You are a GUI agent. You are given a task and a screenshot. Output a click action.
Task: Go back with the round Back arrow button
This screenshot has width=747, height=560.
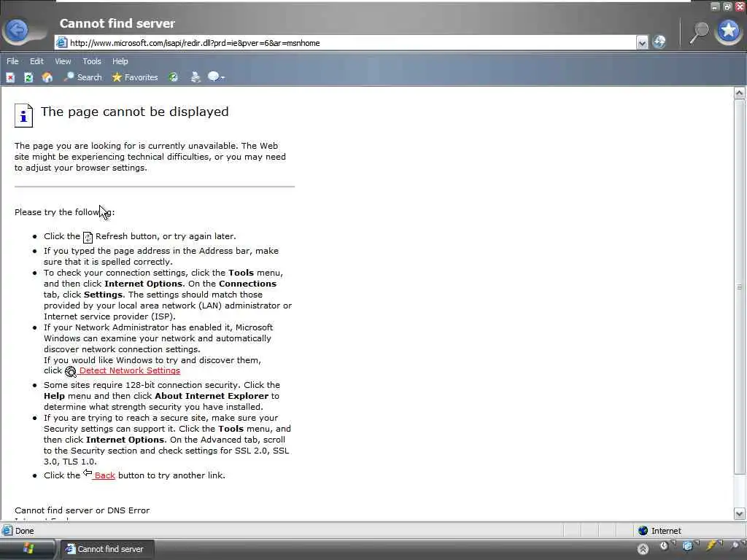click(x=18, y=31)
